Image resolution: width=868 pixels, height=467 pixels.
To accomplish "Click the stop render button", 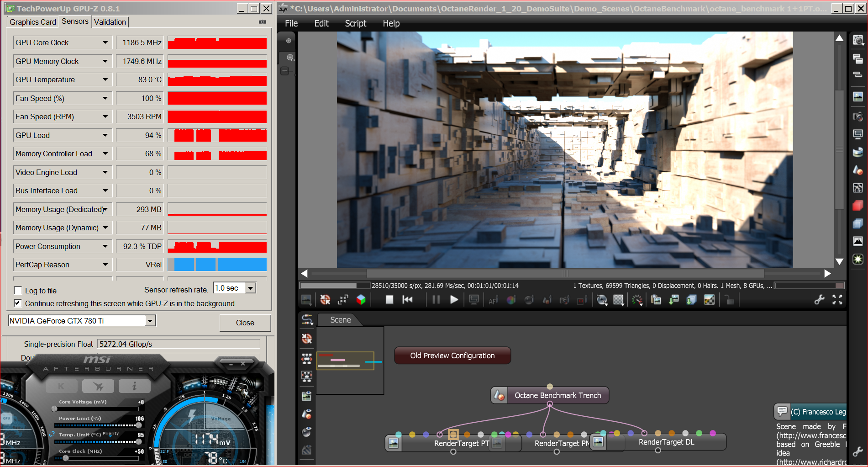I will click(389, 300).
